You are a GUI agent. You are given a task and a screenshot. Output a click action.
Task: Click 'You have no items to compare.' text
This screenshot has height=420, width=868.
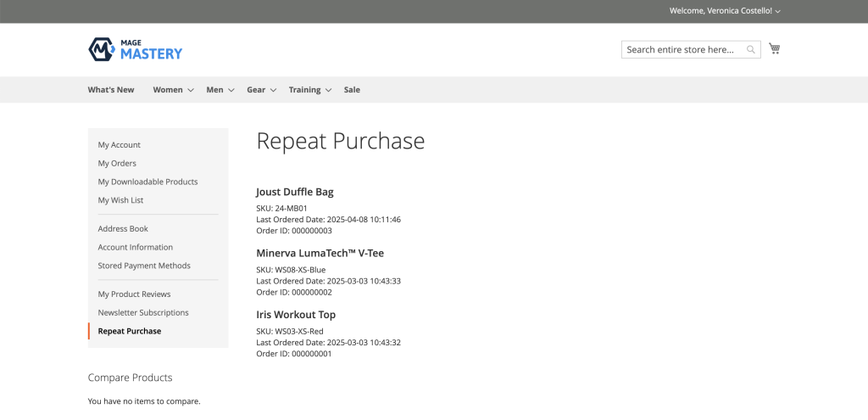144,401
